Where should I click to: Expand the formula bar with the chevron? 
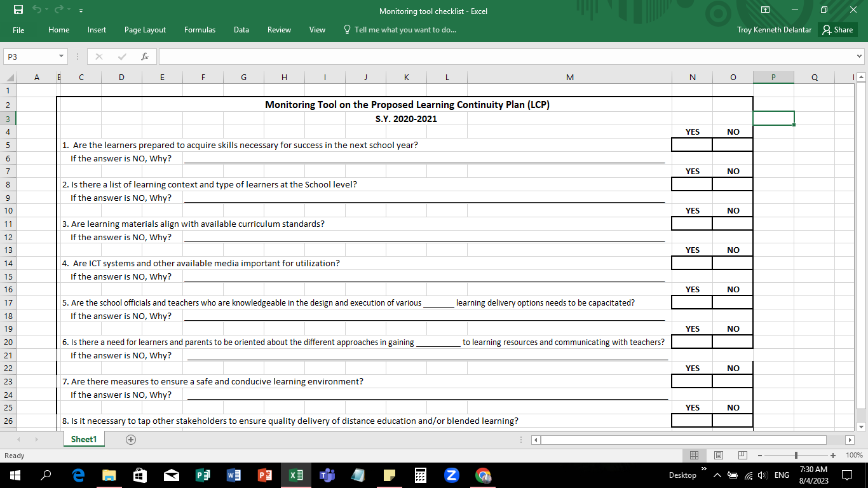(860, 57)
